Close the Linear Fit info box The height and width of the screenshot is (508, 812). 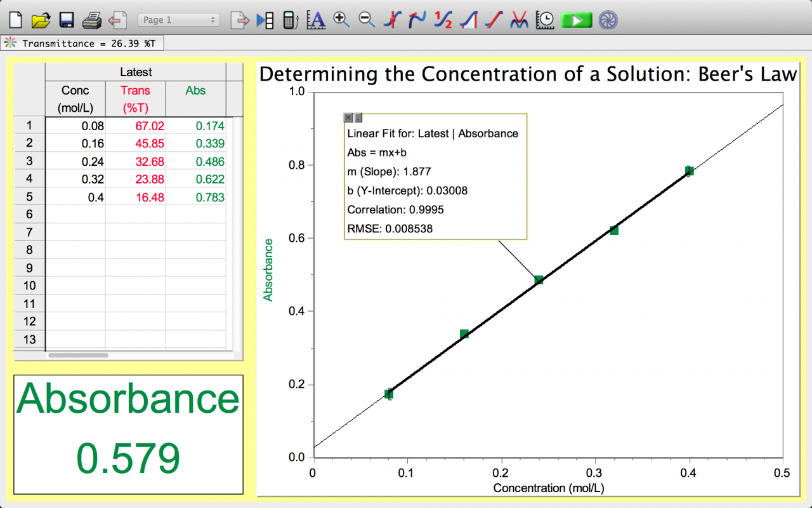[348, 118]
